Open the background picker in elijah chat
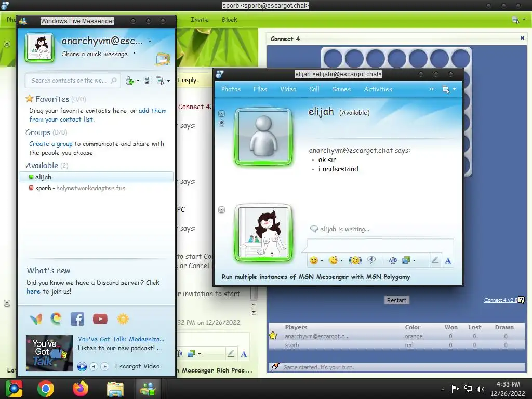 tap(406, 260)
